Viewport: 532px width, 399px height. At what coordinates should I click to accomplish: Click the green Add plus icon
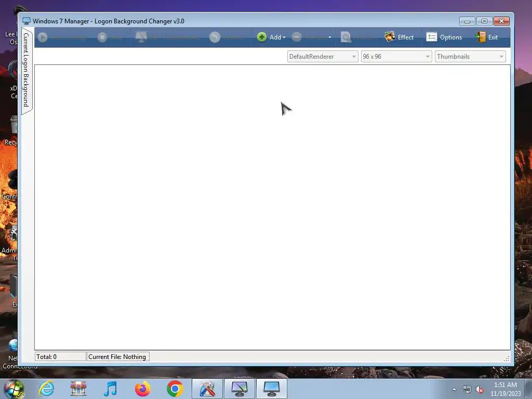pyautogui.click(x=262, y=37)
